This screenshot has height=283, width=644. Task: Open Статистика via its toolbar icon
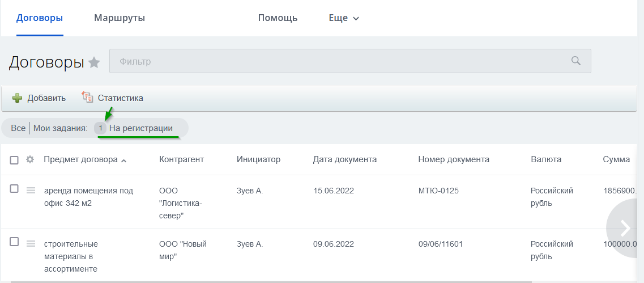click(87, 98)
